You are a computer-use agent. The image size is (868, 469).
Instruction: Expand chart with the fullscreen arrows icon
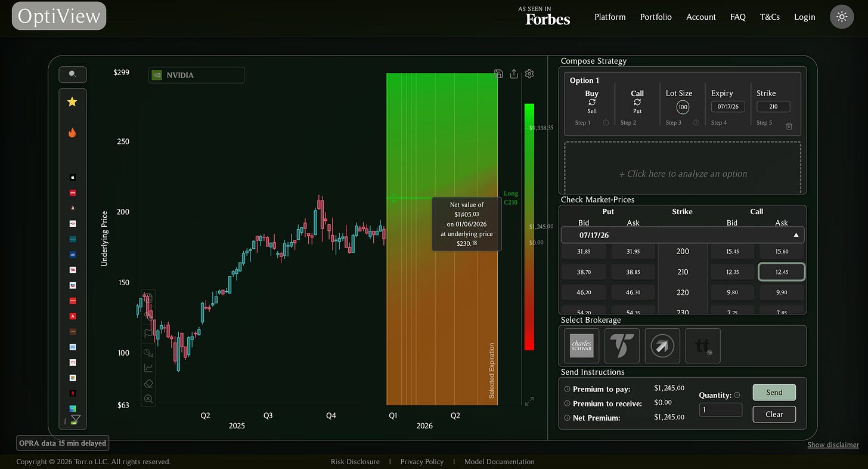(529, 402)
